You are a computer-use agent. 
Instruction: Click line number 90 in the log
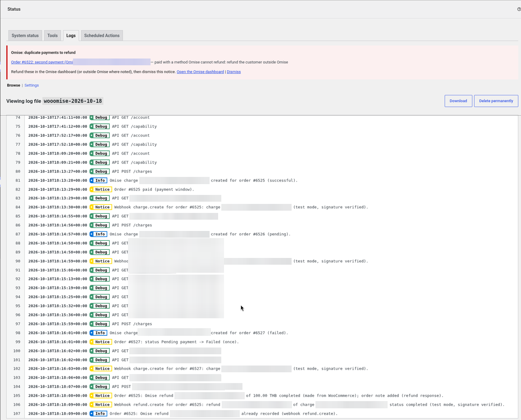[18, 261]
